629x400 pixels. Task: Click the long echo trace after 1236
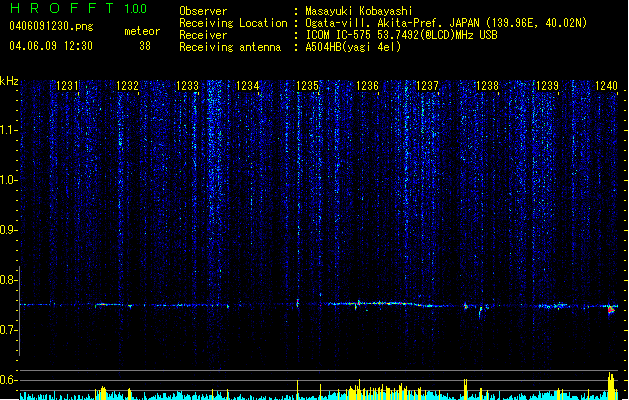tap(385, 304)
